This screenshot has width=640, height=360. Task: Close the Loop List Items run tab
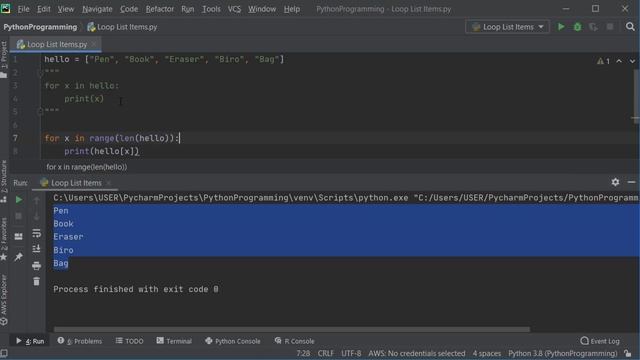(109, 183)
